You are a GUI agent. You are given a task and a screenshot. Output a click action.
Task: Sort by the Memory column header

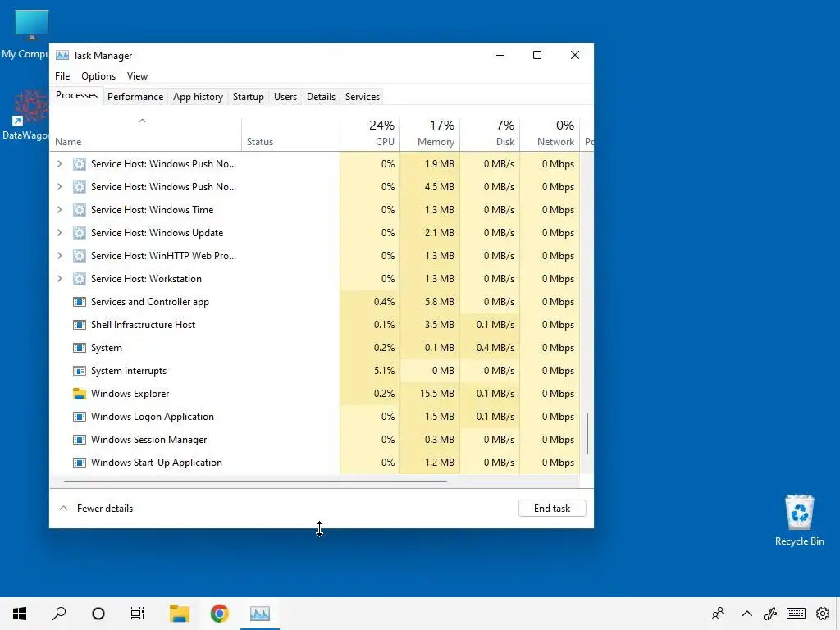click(430, 134)
